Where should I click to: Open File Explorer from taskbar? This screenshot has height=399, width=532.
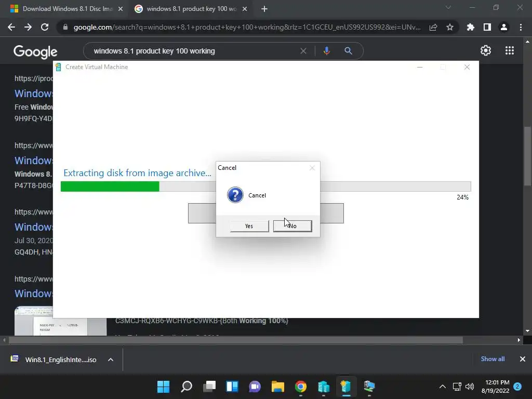click(x=277, y=387)
